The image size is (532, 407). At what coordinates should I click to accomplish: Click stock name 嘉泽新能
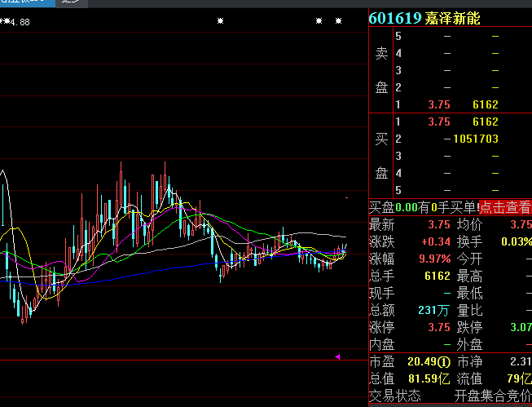click(453, 18)
